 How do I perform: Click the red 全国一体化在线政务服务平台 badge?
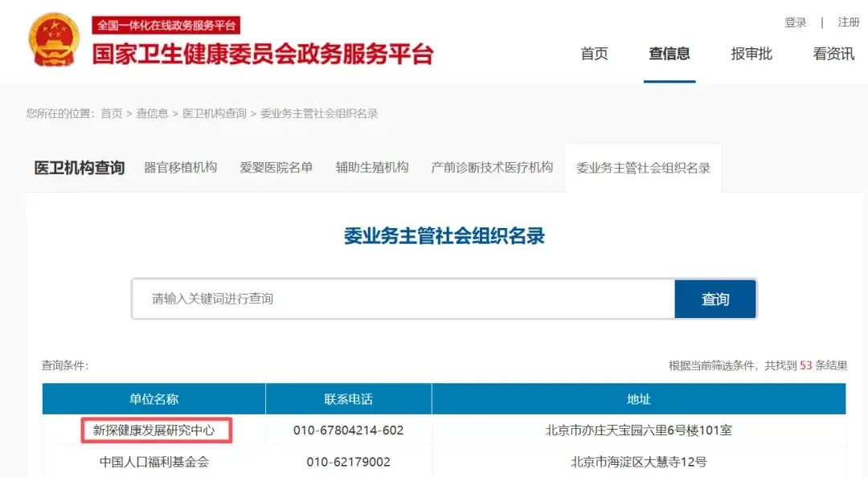point(166,25)
